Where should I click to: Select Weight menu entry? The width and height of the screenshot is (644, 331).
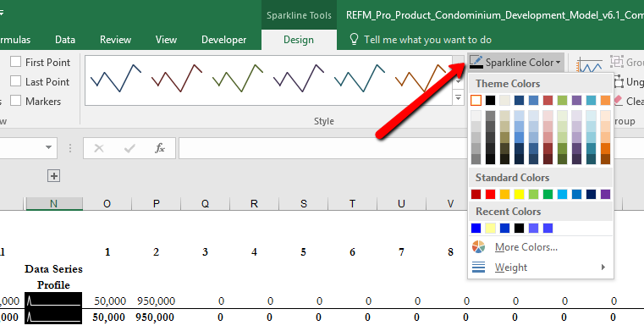(x=541, y=267)
